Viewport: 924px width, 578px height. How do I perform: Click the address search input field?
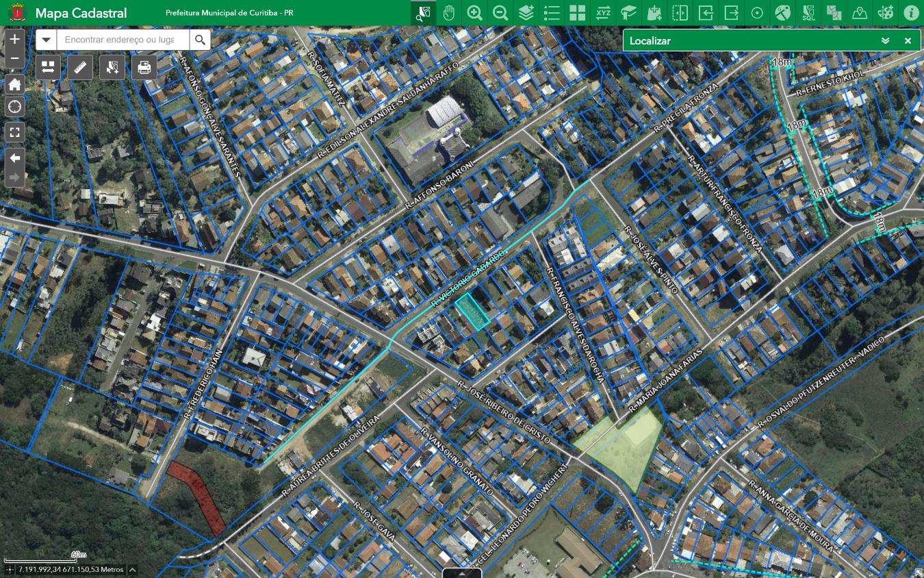122,40
